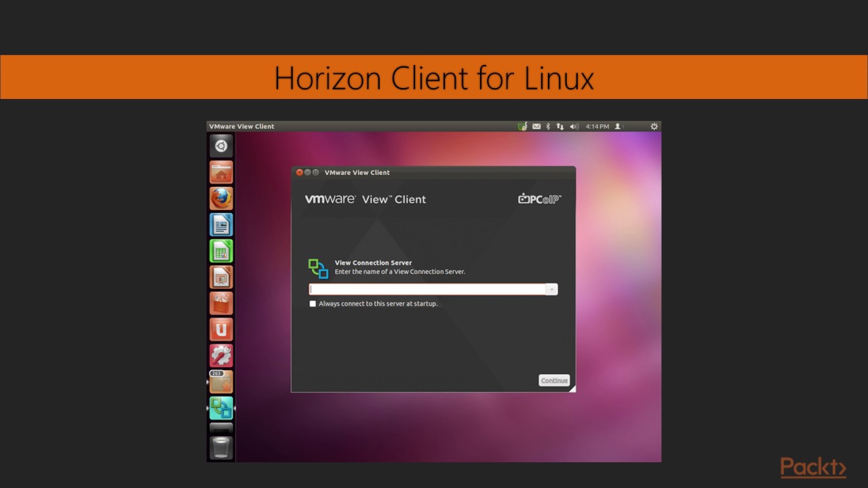Click 'Enter the name of a View Connection Server.' text
This screenshot has height=488, width=868.
coord(400,272)
